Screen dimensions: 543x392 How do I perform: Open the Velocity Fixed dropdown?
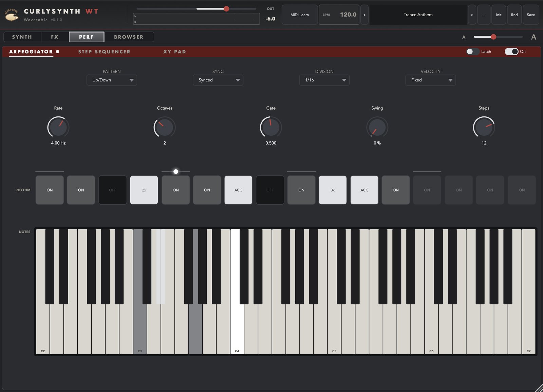[x=430, y=80]
